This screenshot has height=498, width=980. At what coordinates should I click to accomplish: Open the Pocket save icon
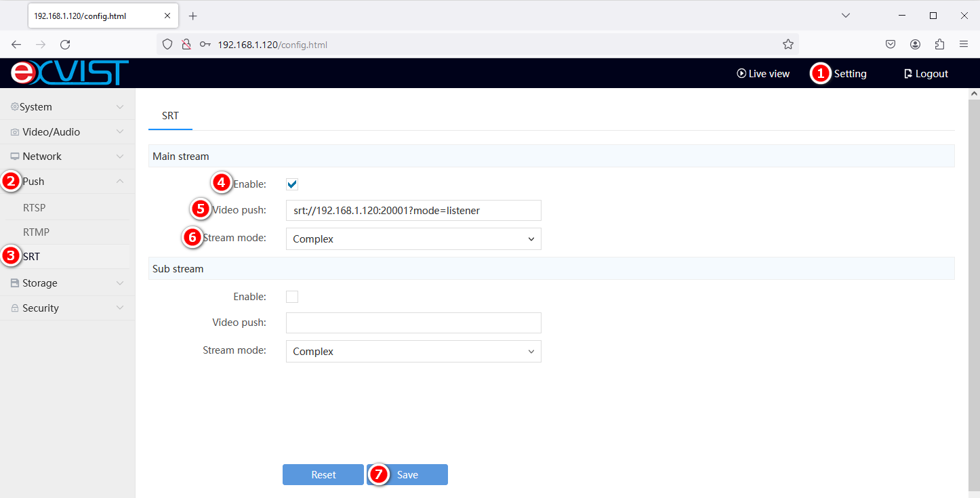click(x=891, y=45)
